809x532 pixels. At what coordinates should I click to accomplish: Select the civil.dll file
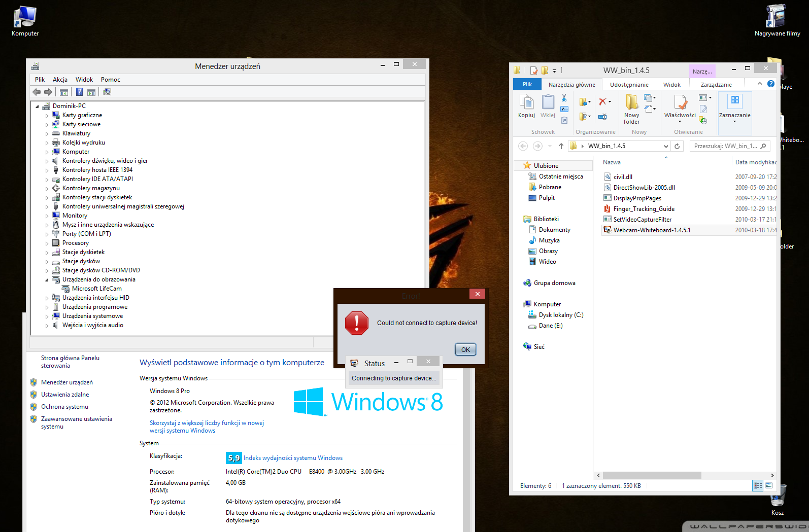click(x=623, y=177)
